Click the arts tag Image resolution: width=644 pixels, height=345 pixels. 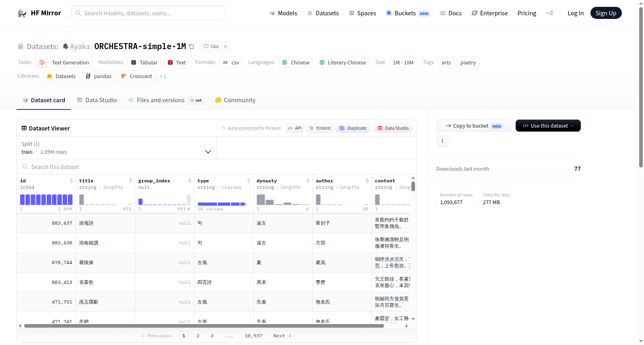[446, 63]
